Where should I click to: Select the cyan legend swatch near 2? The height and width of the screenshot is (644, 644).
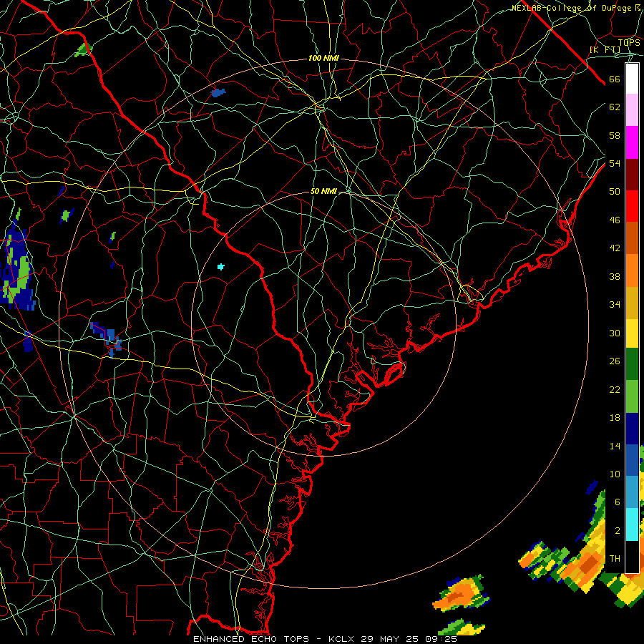(x=632, y=525)
